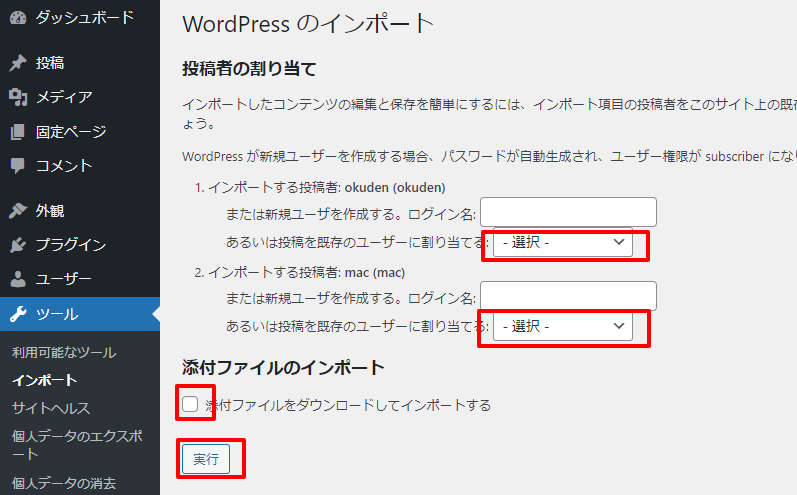
Task: Click the Tools wrench icon
Action: pyautogui.click(x=18, y=314)
